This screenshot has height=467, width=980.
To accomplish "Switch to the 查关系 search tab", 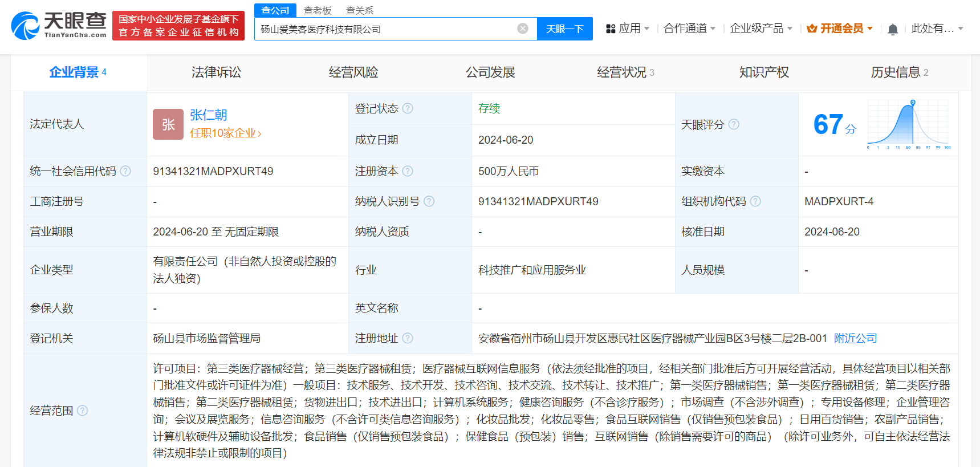I will (x=360, y=10).
